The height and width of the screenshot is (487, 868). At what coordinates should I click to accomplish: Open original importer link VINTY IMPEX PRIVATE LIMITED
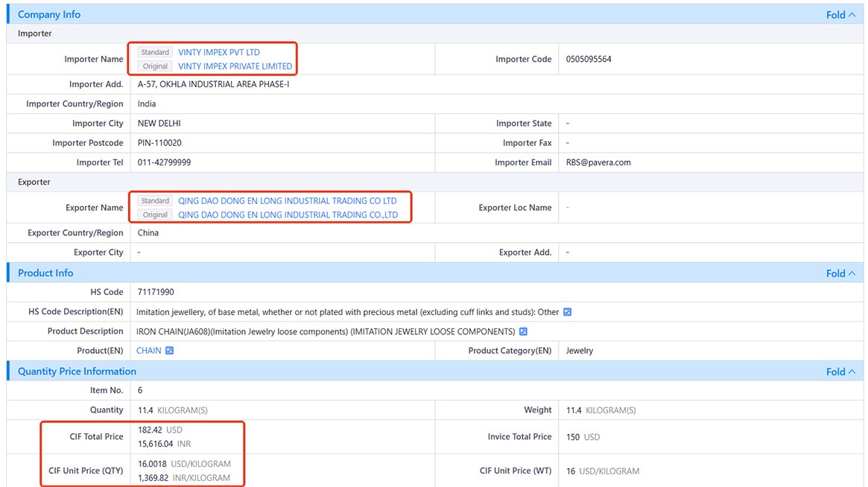coord(235,66)
